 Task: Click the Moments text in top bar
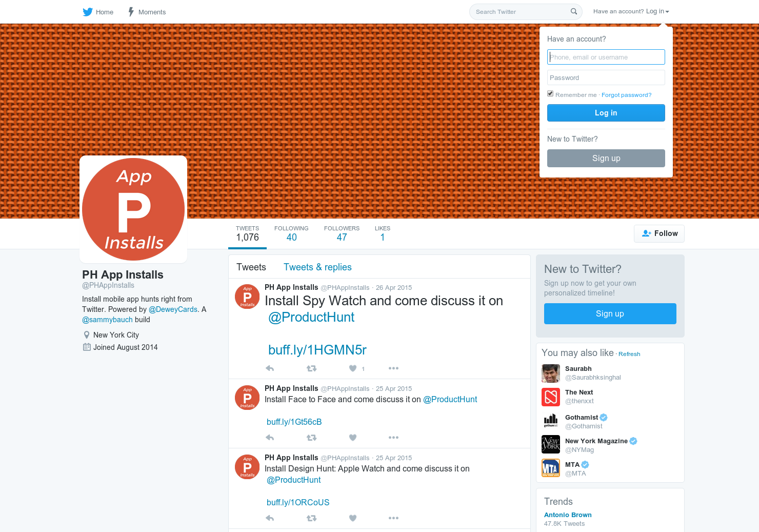pos(152,12)
